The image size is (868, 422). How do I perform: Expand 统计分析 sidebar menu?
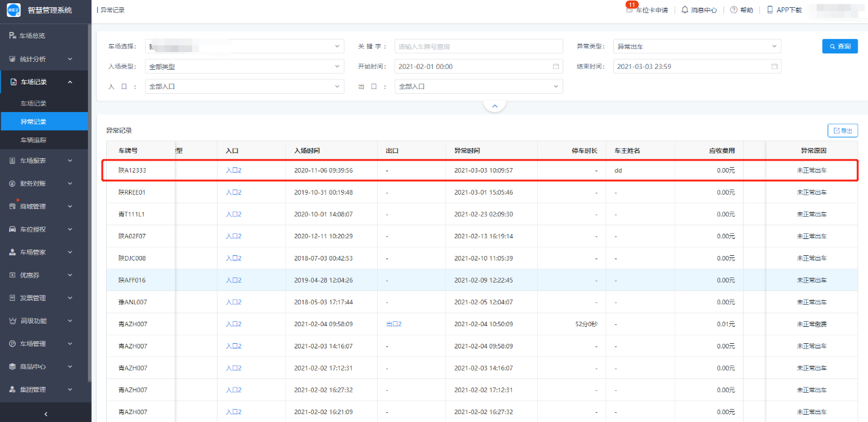(46, 59)
